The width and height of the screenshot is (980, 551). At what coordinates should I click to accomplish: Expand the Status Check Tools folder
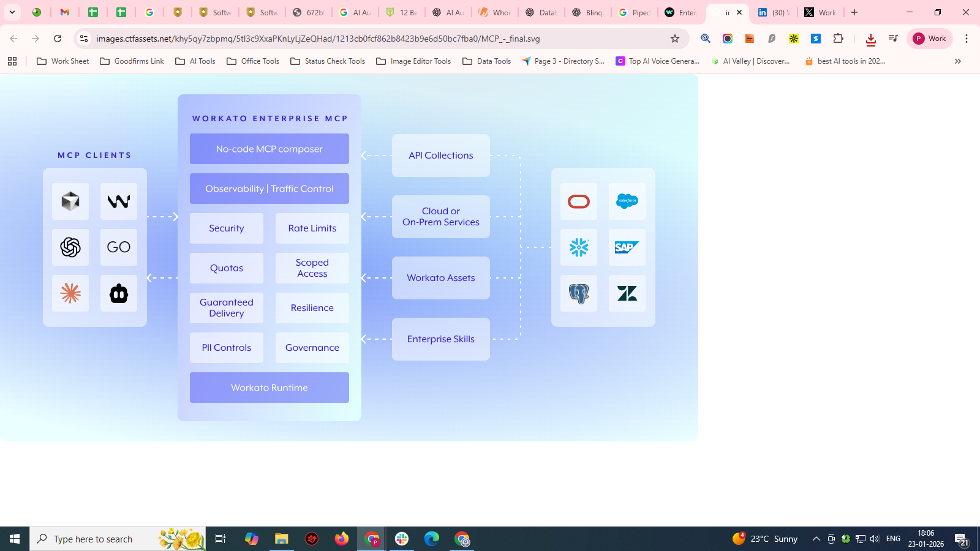[x=328, y=61]
